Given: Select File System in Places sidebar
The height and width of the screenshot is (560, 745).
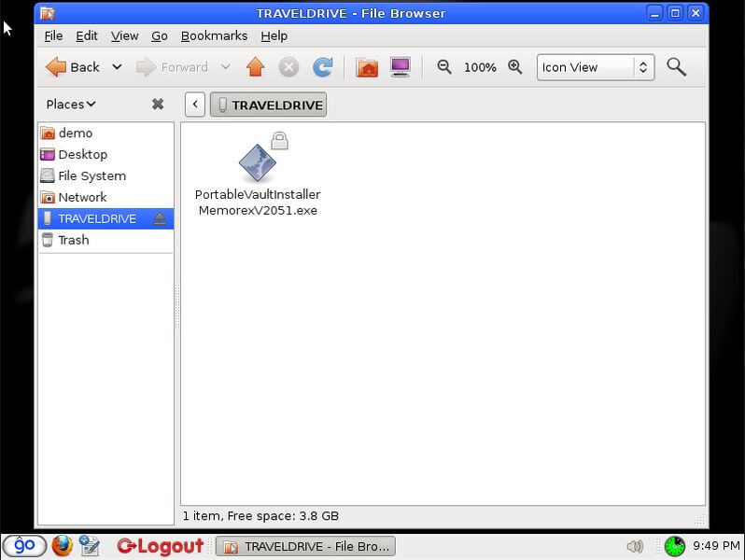Looking at the screenshot, I should (105, 175).
